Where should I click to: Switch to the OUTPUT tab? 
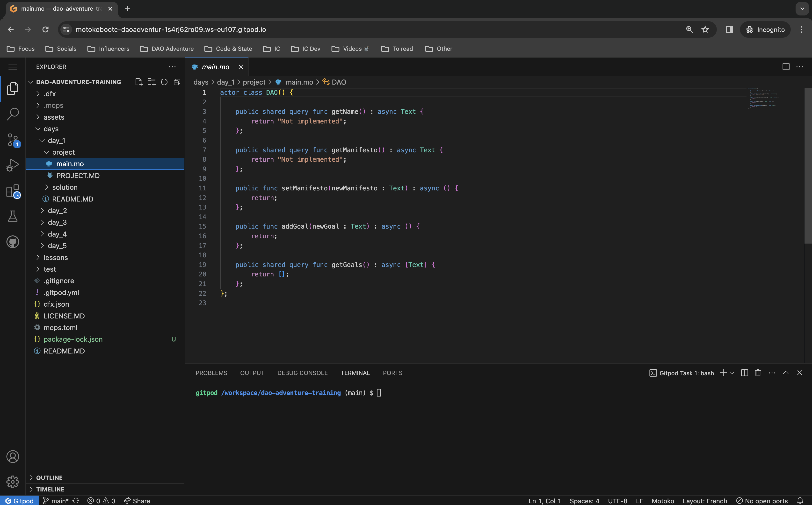pyautogui.click(x=252, y=373)
